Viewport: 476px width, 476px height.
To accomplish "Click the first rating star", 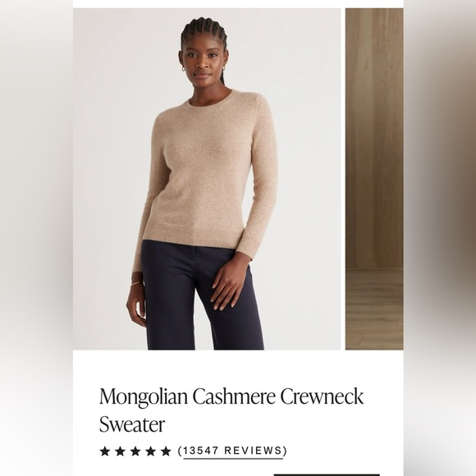I will point(105,451).
